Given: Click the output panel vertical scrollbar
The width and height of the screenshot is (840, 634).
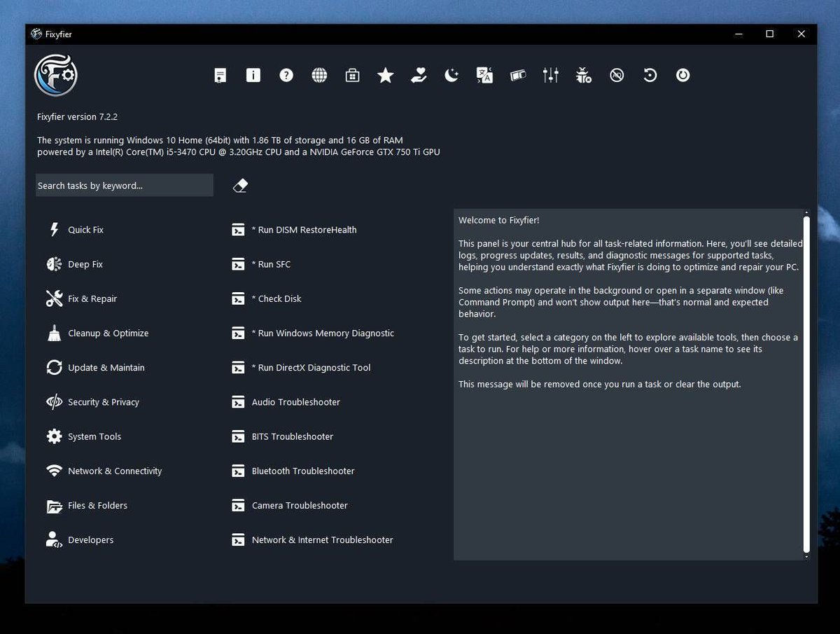Looking at the screenshot, I should pyautogui.click(x=806, y=383).
